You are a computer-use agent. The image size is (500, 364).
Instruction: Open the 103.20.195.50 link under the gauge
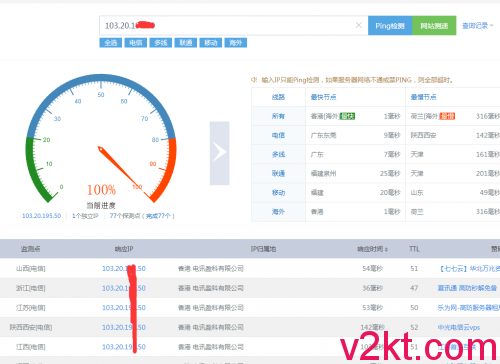coord(42,216)
